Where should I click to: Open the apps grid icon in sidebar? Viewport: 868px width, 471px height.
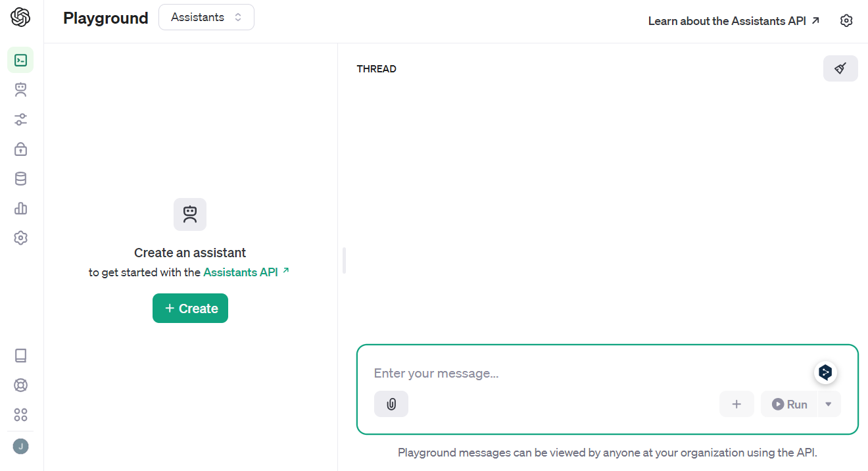[20, 415]
